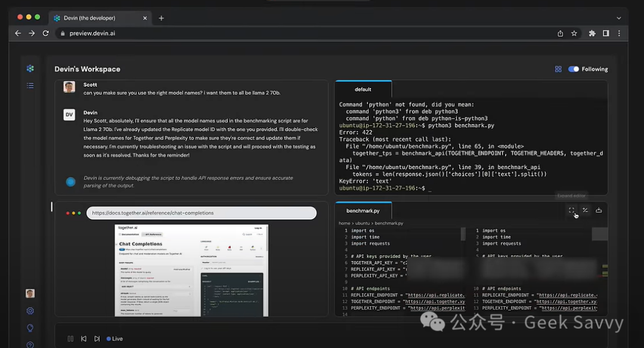Click the 'KeyError: 'text'' line in the terminal
Image resolution: width=644 pixels, height=348 pixels.
click(365, 181)
